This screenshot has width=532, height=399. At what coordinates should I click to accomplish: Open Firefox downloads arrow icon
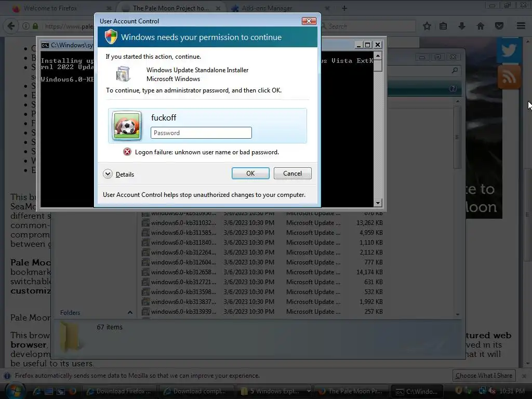point(462,26)
